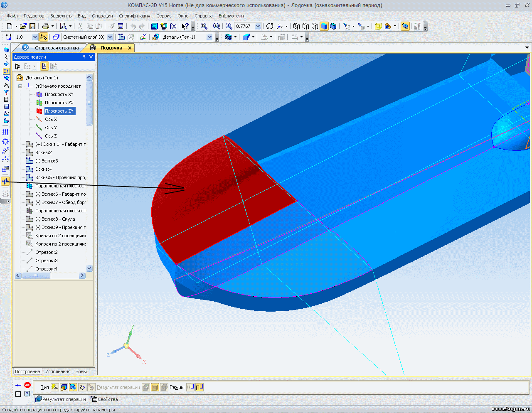Toggle perspective view button
532x413 pixels.
378,26
